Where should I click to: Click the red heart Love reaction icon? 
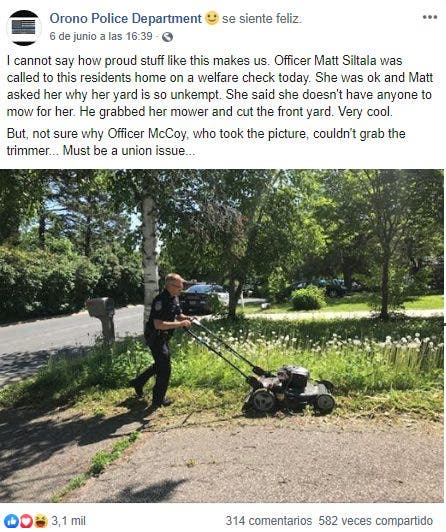(26, 521)
